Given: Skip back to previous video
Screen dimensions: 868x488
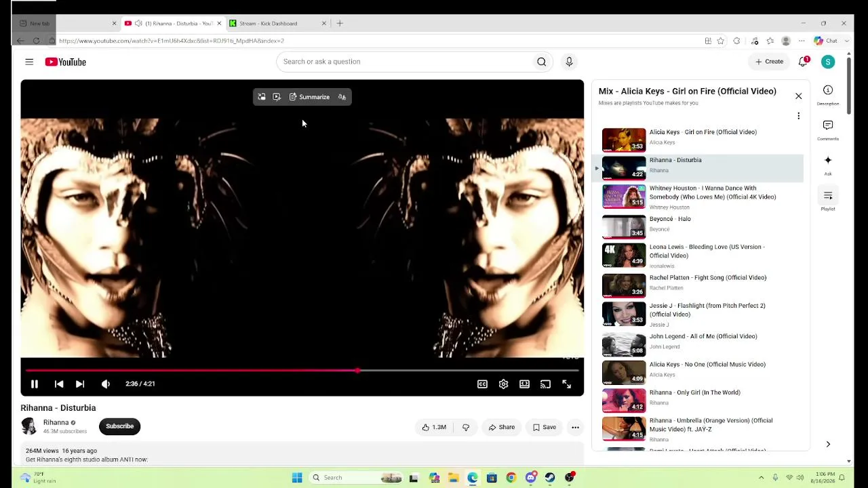Looking at the screenshot, I should click(x=59, y=384).
